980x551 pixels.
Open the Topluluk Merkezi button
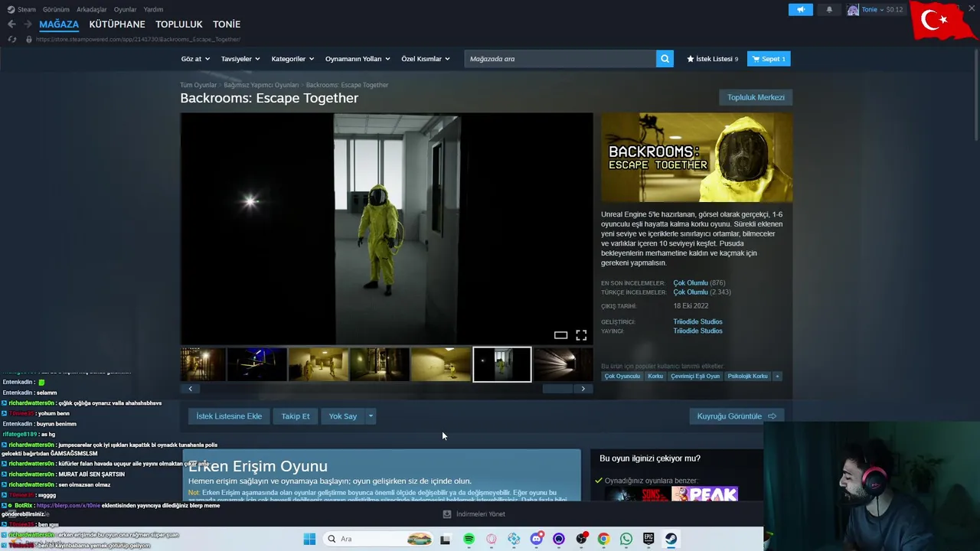tap(756, 97)
